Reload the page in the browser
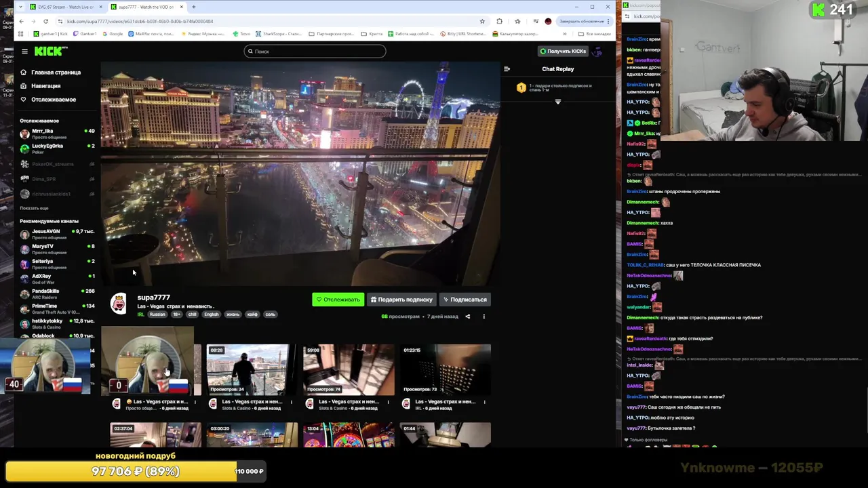 click(45, 21)
